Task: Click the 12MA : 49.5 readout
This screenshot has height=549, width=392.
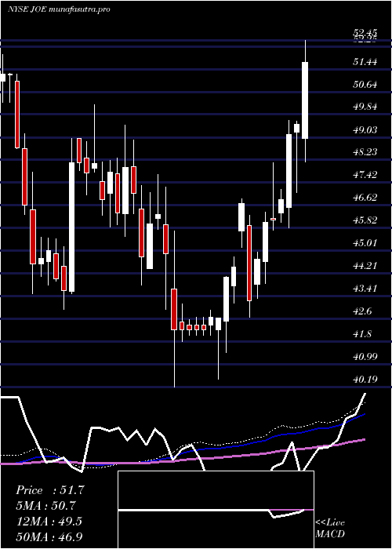Action: tap(49, 522)
